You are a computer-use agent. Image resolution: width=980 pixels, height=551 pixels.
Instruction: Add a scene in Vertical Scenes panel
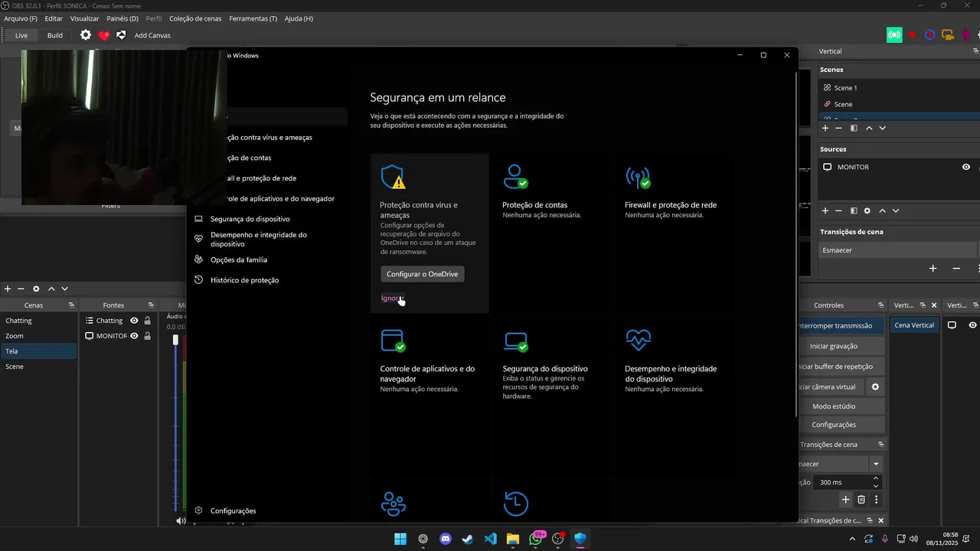click(825, 128)
